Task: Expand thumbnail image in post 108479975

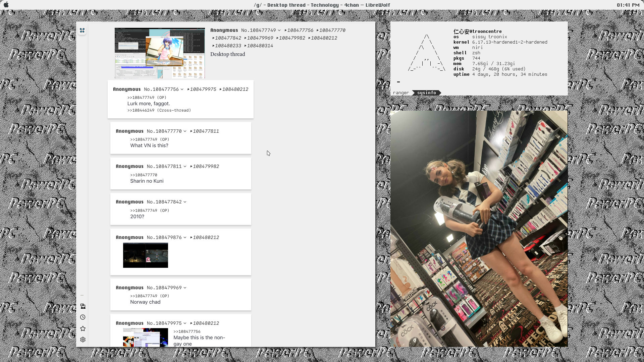Action: pyautogui.click(x=145, y=337)
